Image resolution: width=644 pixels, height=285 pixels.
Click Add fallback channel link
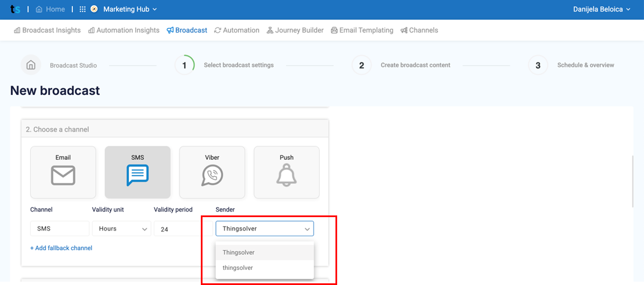point(61,248)
